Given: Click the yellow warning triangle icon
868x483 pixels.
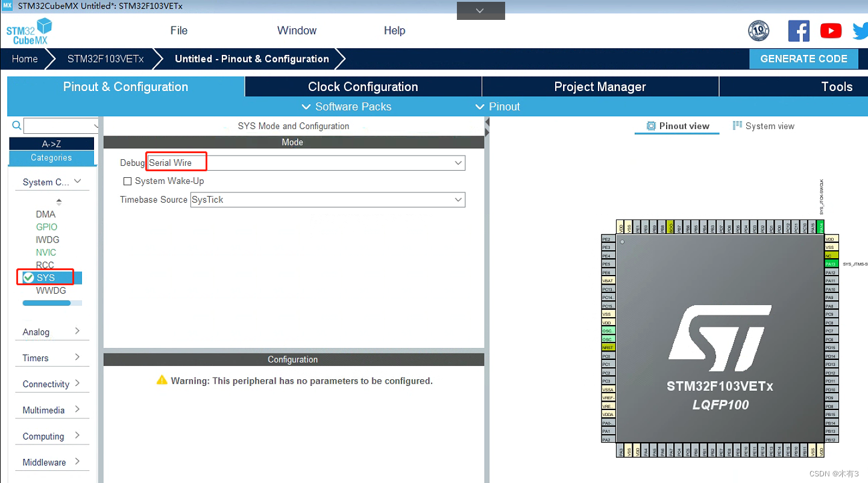Looking at the screenshot, I should point(162,380).
